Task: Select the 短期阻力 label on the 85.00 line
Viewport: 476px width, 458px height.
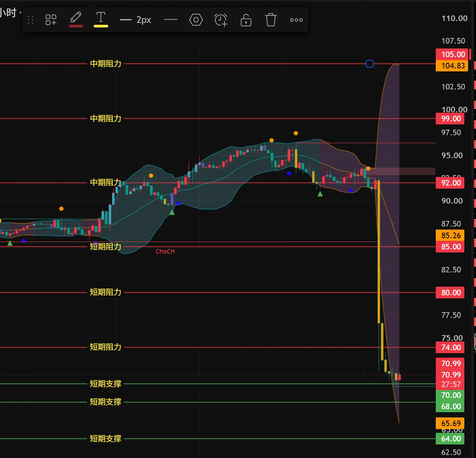Action: pos(106,246)
